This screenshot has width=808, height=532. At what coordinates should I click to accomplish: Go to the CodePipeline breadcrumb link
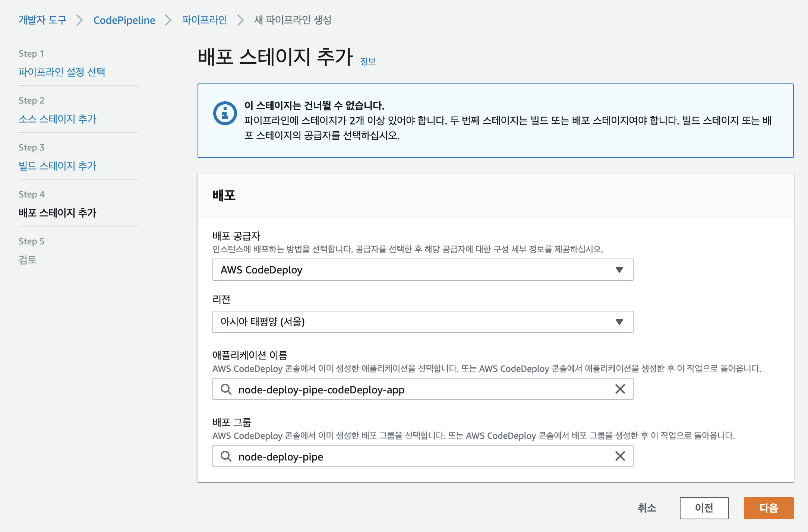[124, 20]
